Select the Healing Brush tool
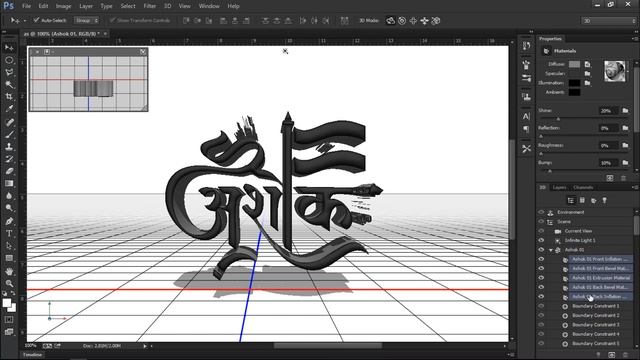Screen dimensions: 640x360 point(9,122)
